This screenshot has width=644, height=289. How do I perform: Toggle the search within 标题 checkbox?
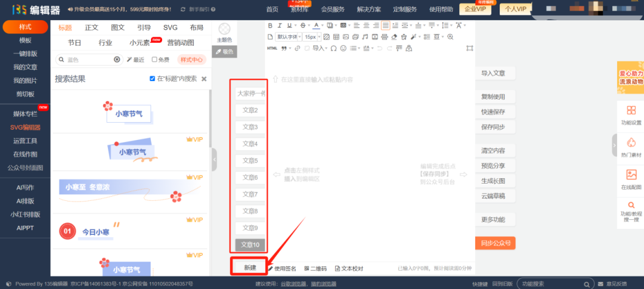(153, 79)
